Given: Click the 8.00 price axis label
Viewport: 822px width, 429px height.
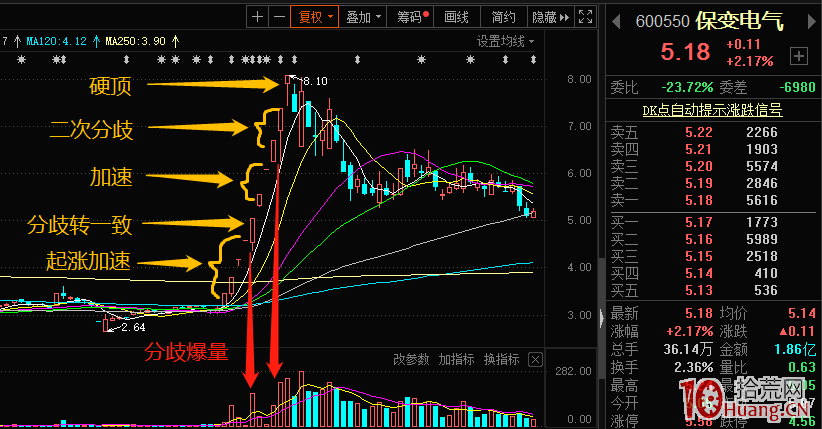Looking at the screenshot, I should (x=579, y=79).
